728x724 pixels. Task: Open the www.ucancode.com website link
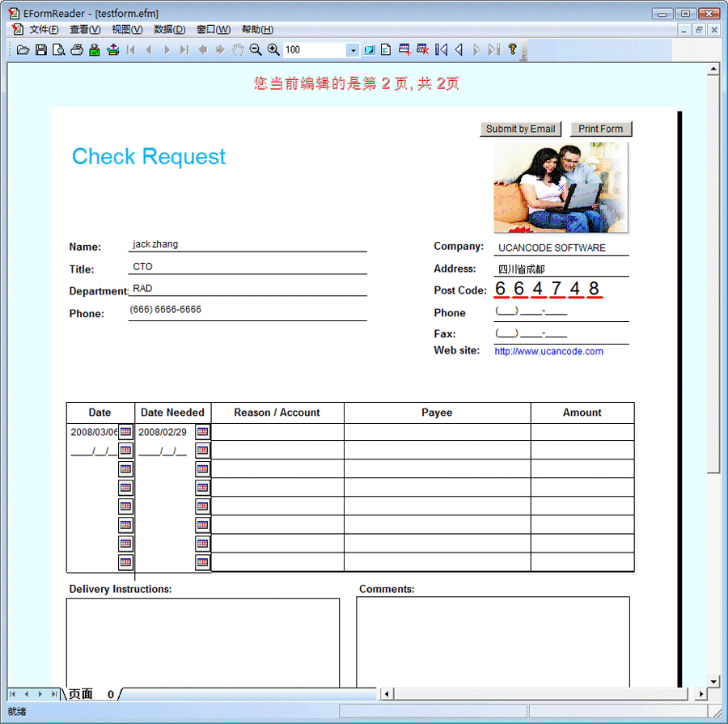click(548, 351)
